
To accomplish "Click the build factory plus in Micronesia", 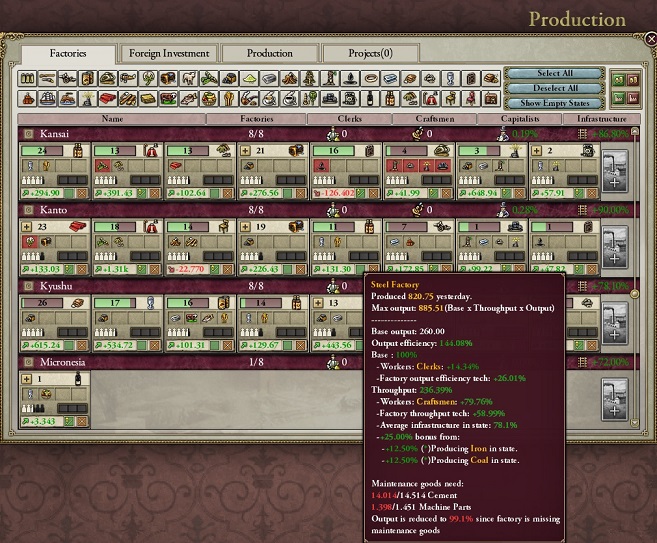I will 614,398.
